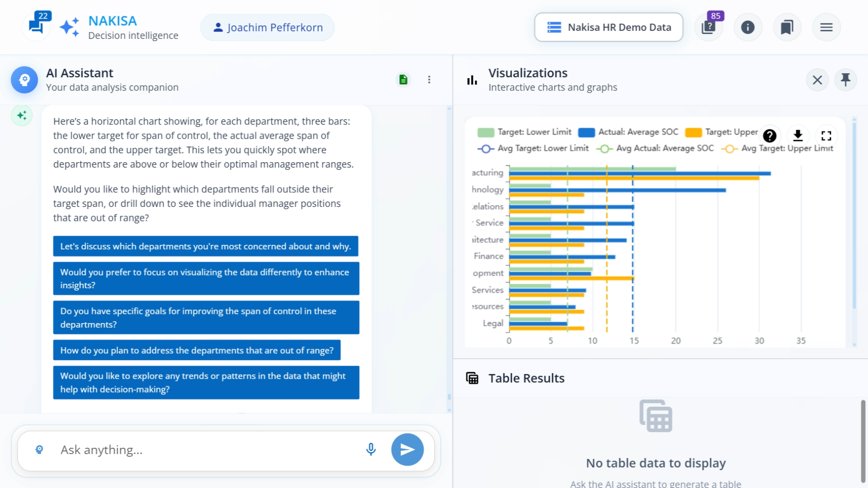The height and width of the screenshot is (488, 868).
Task: Open the help cards icon showing 85 badge
Action: [708, 27]
